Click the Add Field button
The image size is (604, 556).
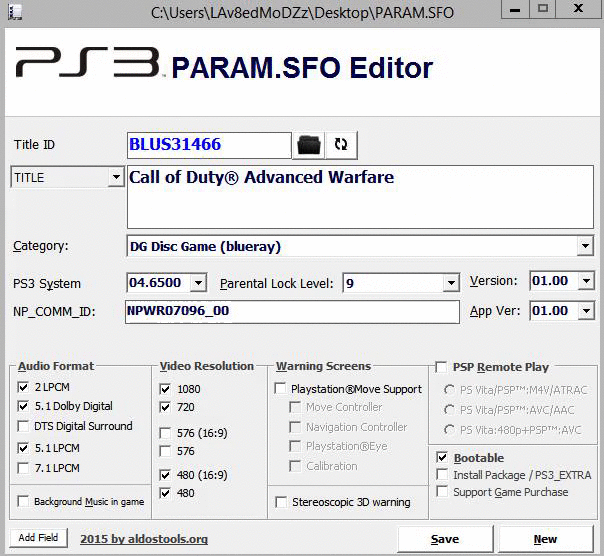[x=38, y=538]
